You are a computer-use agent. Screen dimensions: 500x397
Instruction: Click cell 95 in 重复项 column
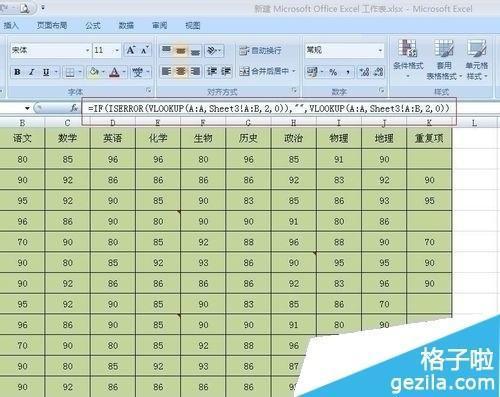(x=429, y=201)
